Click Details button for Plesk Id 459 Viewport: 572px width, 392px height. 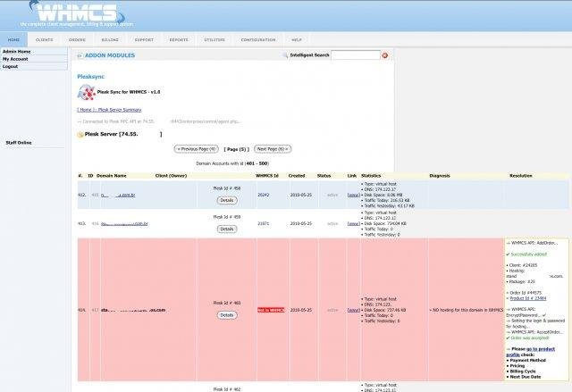pos(227,229)
